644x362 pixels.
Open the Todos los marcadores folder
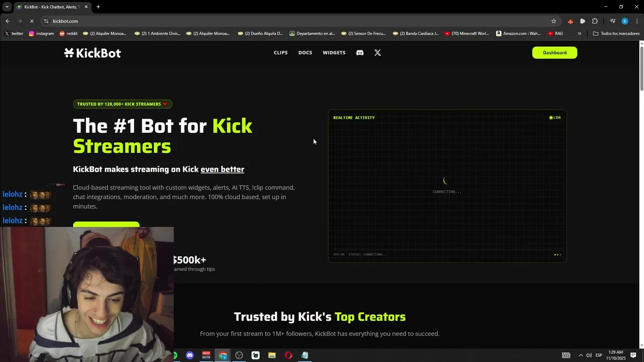616,34
